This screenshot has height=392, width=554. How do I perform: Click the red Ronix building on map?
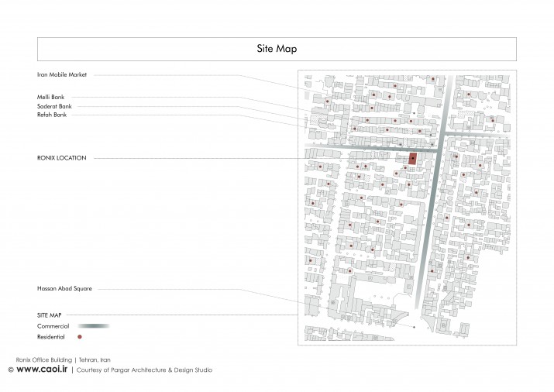(413, 159)
